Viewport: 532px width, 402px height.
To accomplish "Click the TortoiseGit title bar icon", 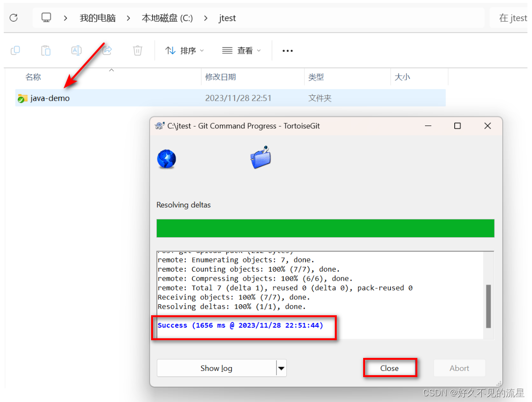I will (x=159, y=126).
